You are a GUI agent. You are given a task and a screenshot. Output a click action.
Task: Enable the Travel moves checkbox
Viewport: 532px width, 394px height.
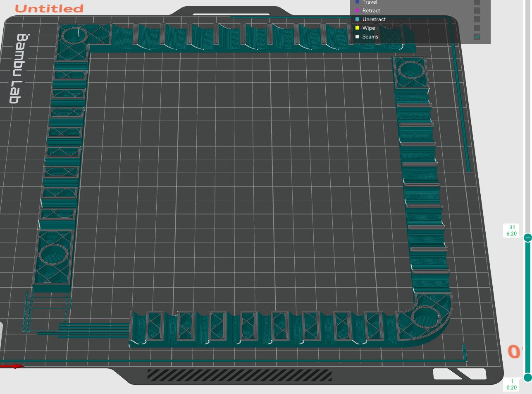477,2
